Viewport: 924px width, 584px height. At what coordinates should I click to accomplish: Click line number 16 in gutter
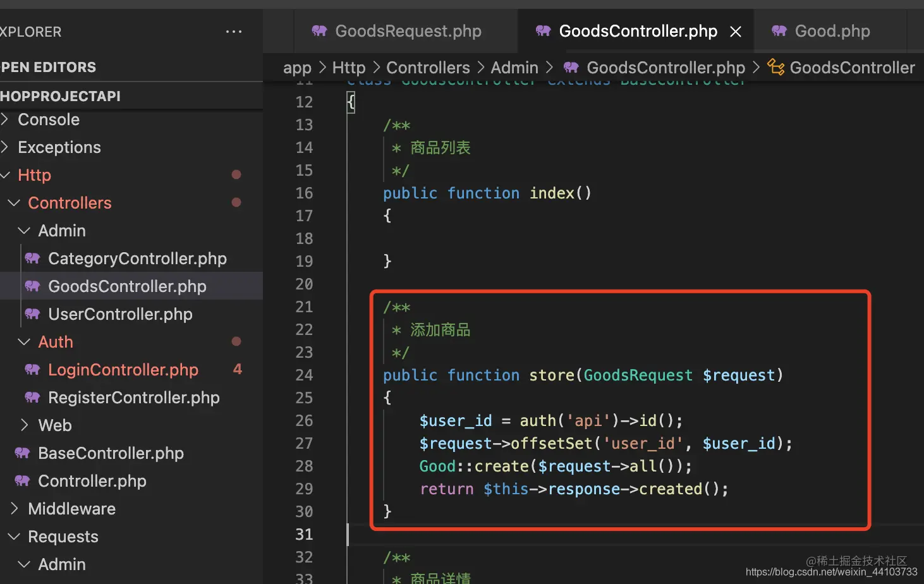304,193
